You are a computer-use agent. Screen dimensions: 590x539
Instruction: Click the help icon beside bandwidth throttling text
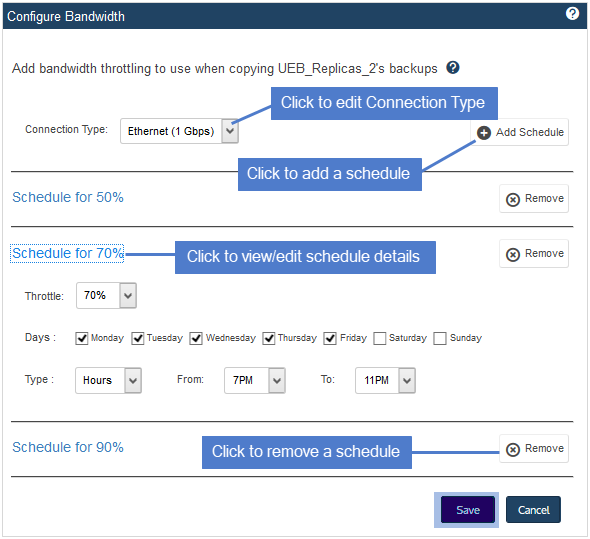point(453,68)
